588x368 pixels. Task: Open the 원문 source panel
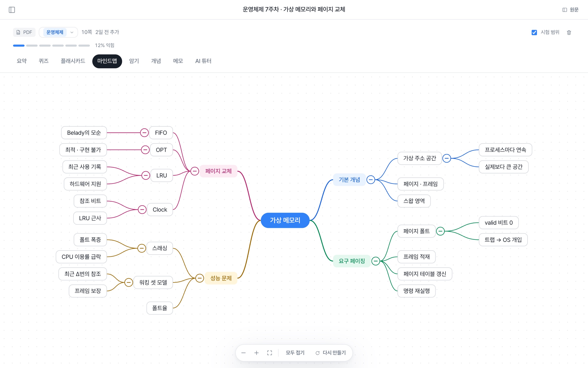coord(570,10)
